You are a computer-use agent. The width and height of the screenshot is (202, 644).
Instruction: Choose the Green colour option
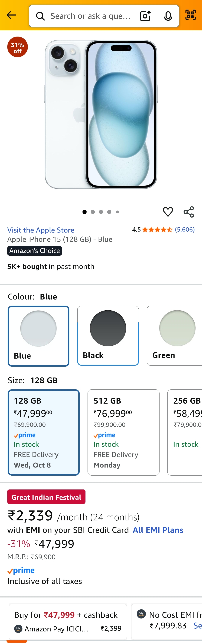(x=175, y=335)
